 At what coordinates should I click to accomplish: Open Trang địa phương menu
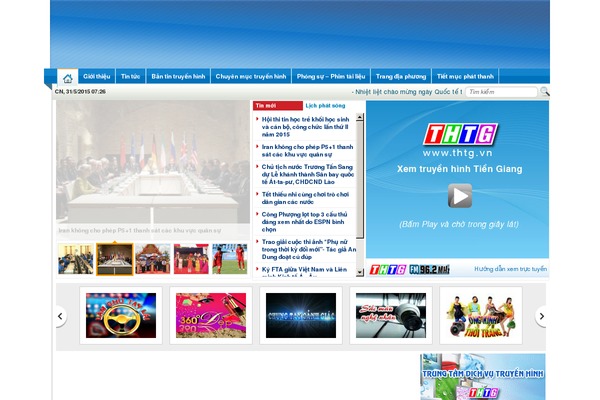click(x=401, y=76)
